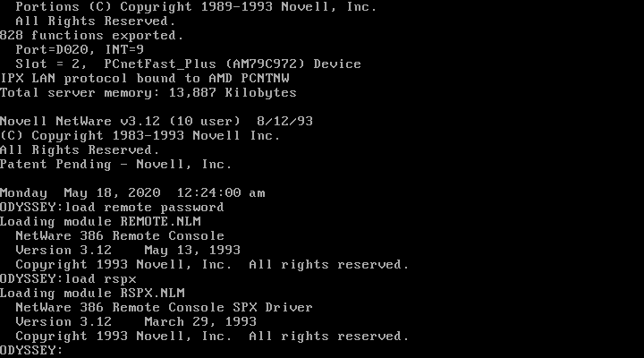Click the "Total server memory: 13,887 Kilobytes" line
644x358 pixels.
pos(148,92)
